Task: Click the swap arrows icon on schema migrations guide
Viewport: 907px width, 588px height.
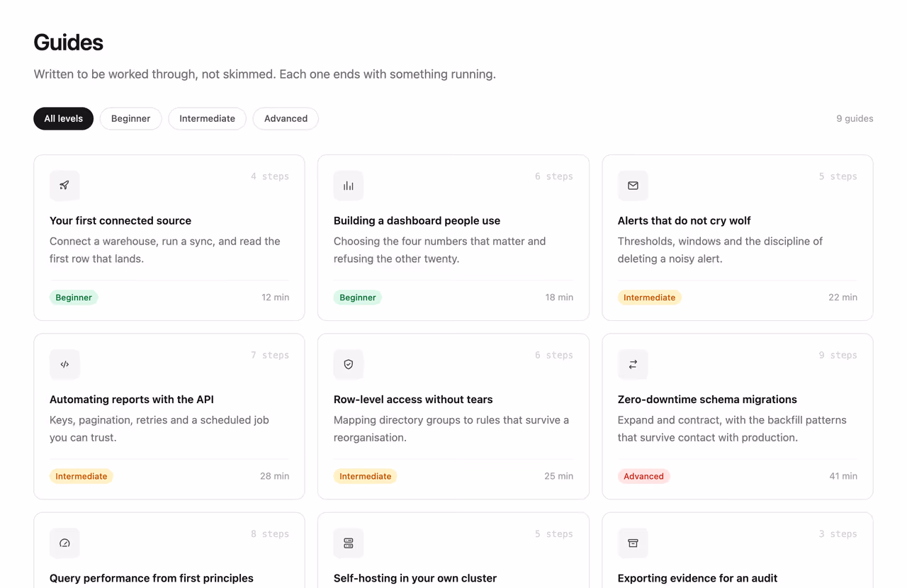Action: pos(633,364)
